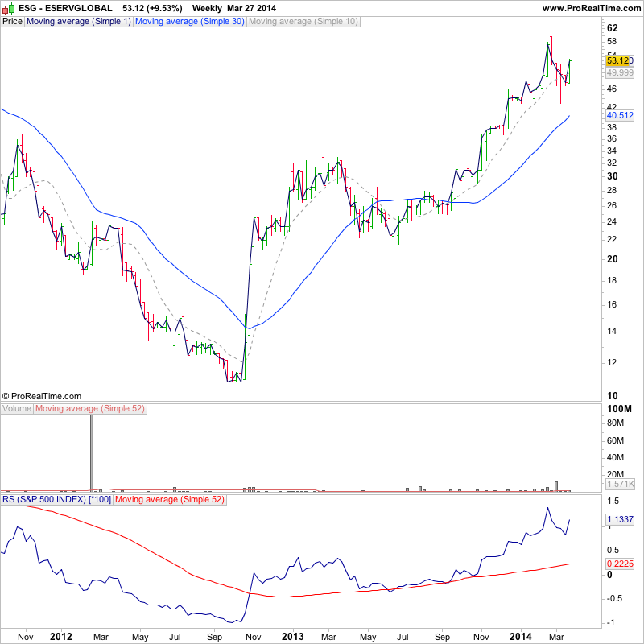Viewport: 644px width, 644px height.
Task: Click the 2012 label on time axis
Action: 61,637
